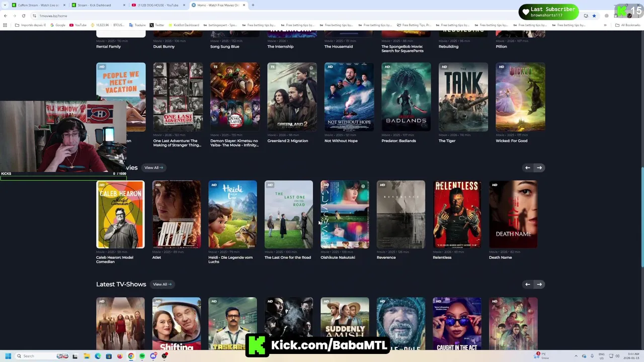644x362 pixels.
Task: Select the Demon Slayer movie poster
Action: point(235,97)
